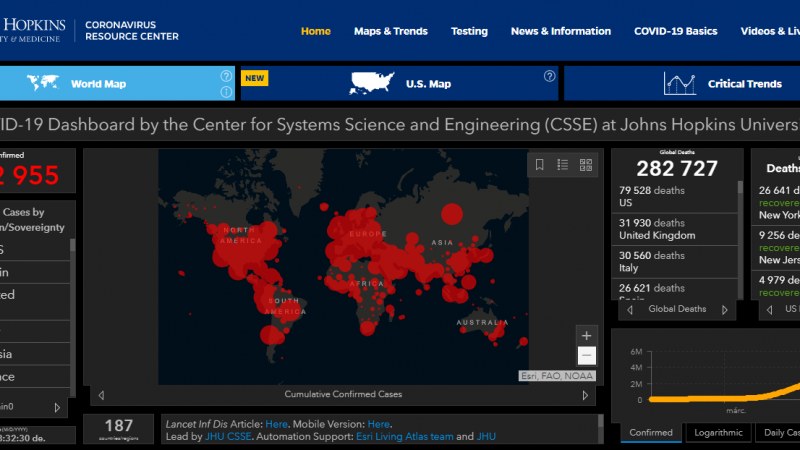800x450 pixels.
Task: Select the U.S. Map tab
Action: 399,83
